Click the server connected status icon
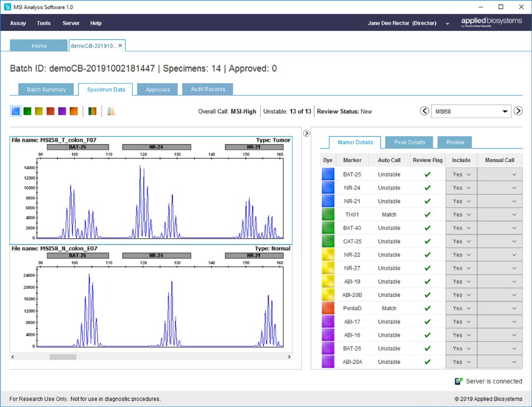The width and height of the screenshot is (532, 407). coord(459,381)
